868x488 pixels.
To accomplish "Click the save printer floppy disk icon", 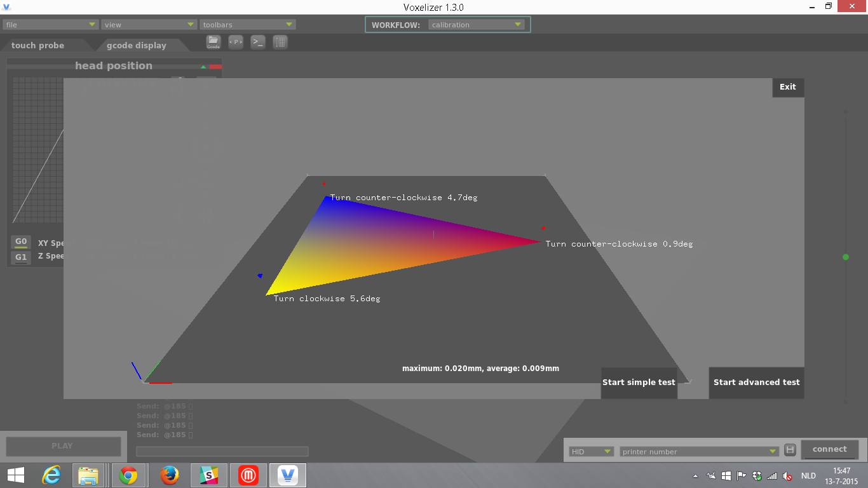I will pyautogui.click(x=790, y=450).
